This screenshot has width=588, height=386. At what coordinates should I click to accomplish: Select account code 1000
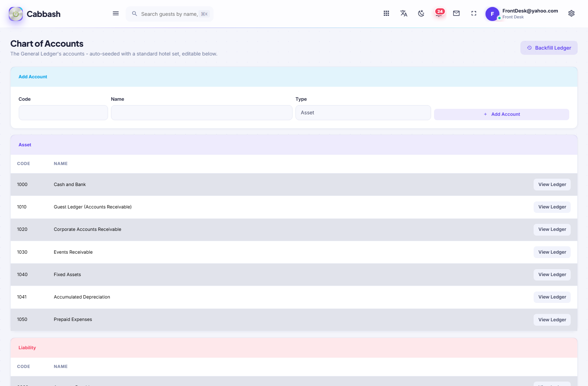pos(22,185)
